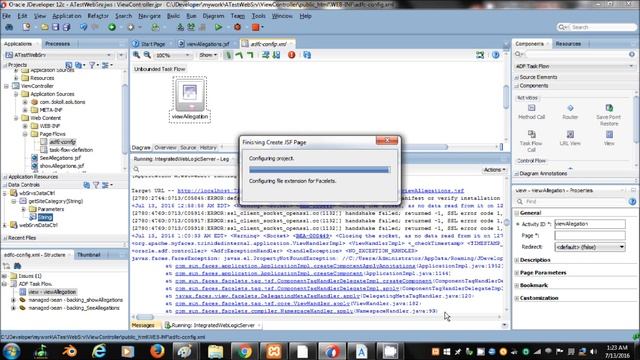This screenshot has height=360, width=640.
Task: Click the red Terminate stop icon
Action: point(256,27)
